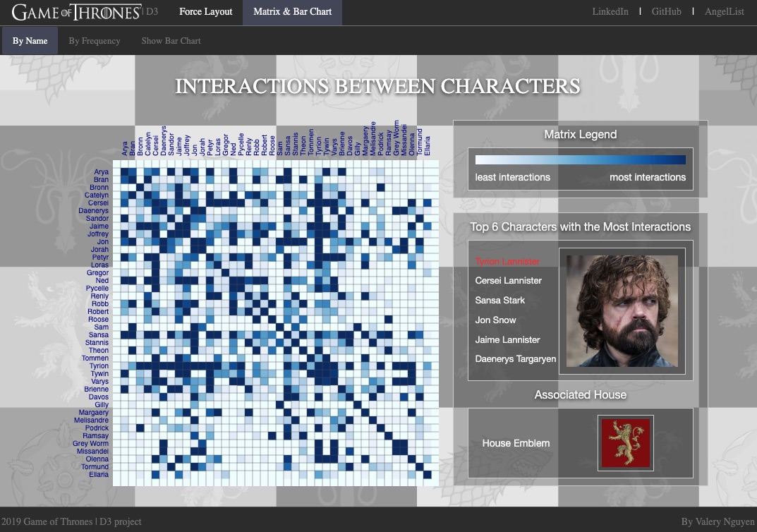The width and height of the screenshot is (757, 532).
Task: Click the Pycelle row label
Action: 97,288
